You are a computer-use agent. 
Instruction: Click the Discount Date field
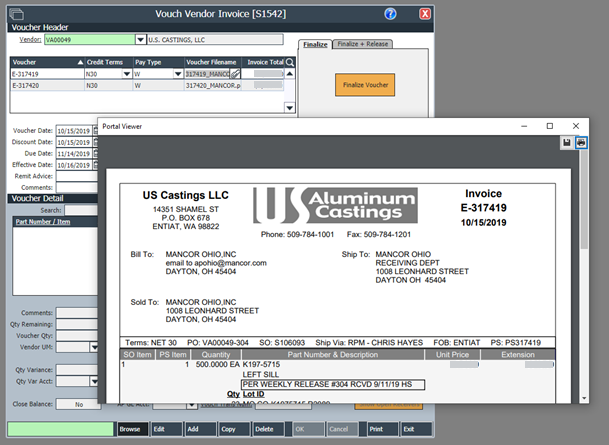pos(74,142)
